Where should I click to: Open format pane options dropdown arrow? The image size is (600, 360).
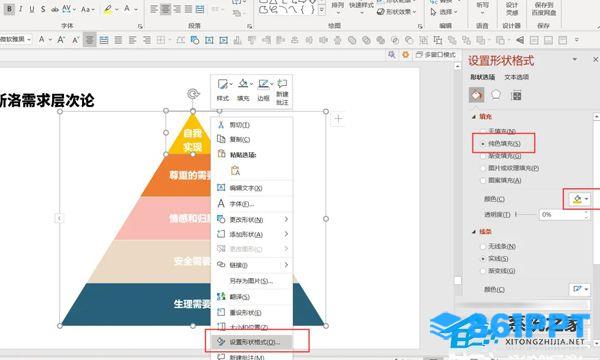pos(575,59)
